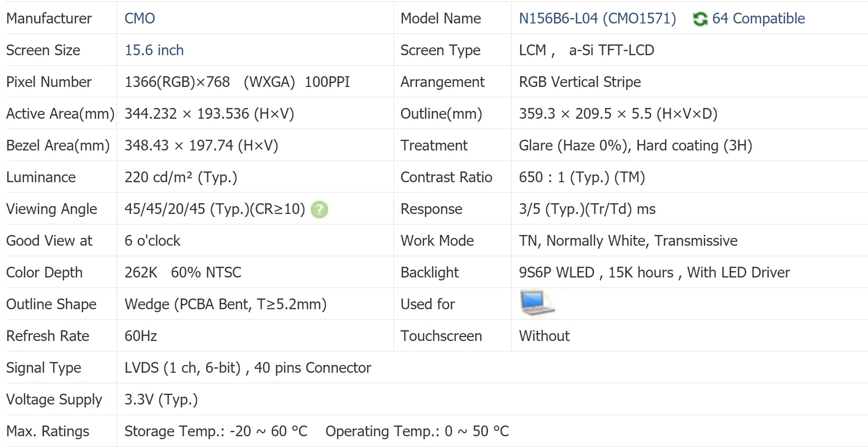Click the Wedge outline shape value
The image size is (868, 447).
click(225, 304)
